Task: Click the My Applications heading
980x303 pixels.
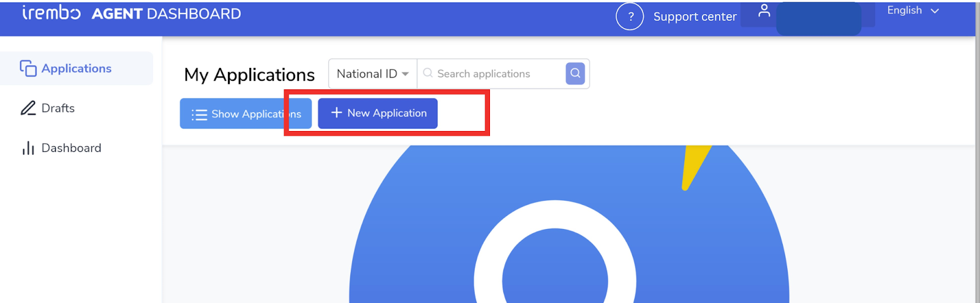Action: tap(249, 75)
